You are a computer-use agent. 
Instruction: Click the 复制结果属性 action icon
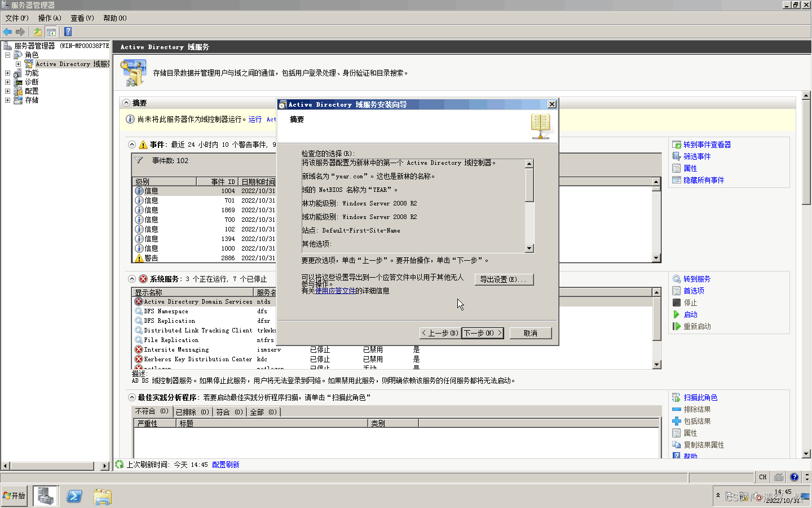[677, 445]
